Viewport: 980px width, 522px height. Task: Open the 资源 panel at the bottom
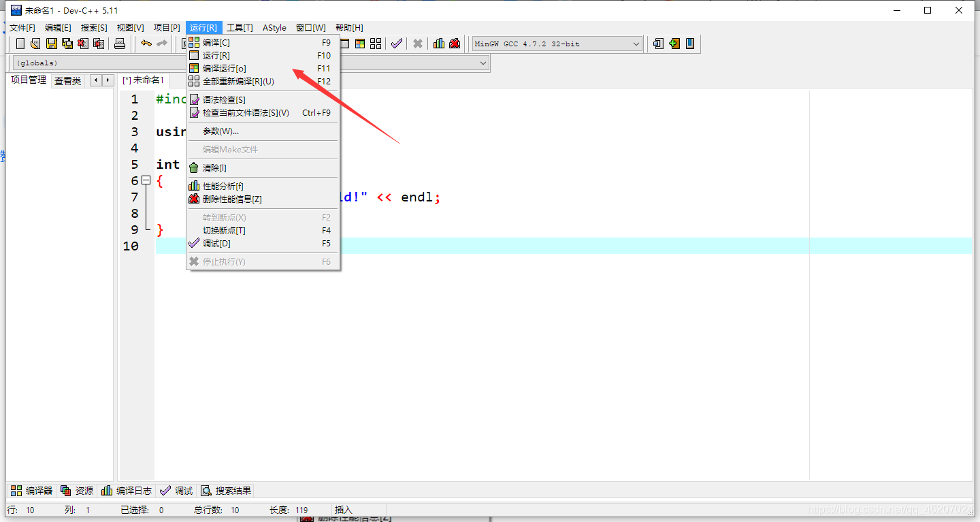click(76, 490)
